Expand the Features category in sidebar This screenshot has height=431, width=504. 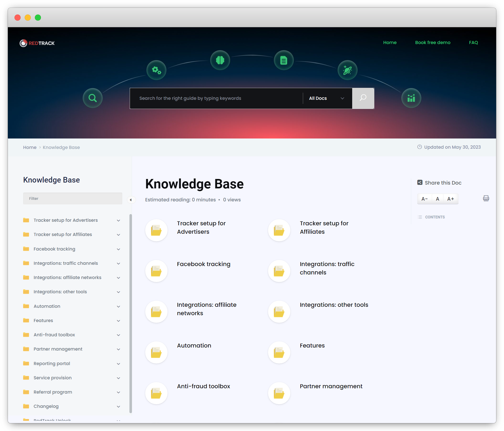click(118, 321)
